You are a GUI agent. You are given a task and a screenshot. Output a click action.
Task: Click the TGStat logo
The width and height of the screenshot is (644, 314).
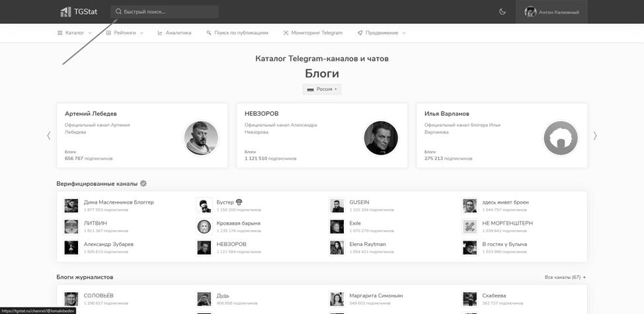pyautogui.click(x=79, y=11)
